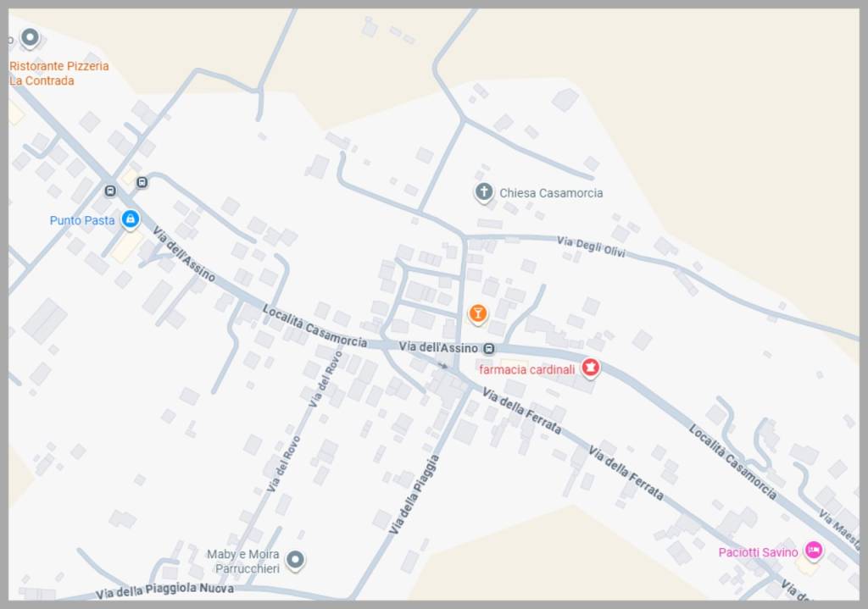Click the Via della Piaggiola Nuova street label
868x609 pixels.
164,590
